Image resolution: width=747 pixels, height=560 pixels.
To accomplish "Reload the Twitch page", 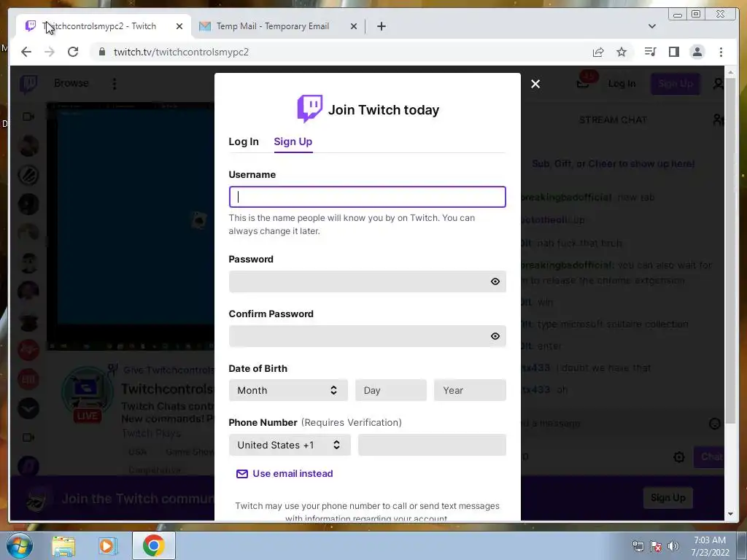I will (73, 52).
